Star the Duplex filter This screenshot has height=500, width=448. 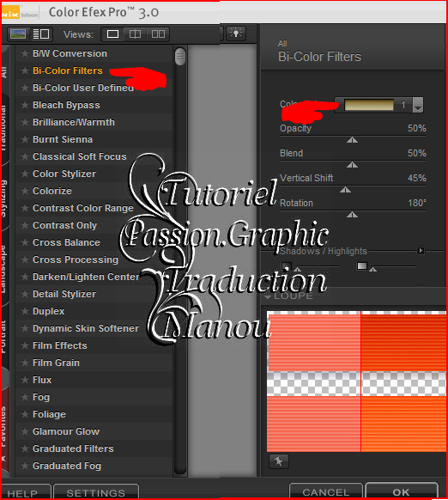25,311
